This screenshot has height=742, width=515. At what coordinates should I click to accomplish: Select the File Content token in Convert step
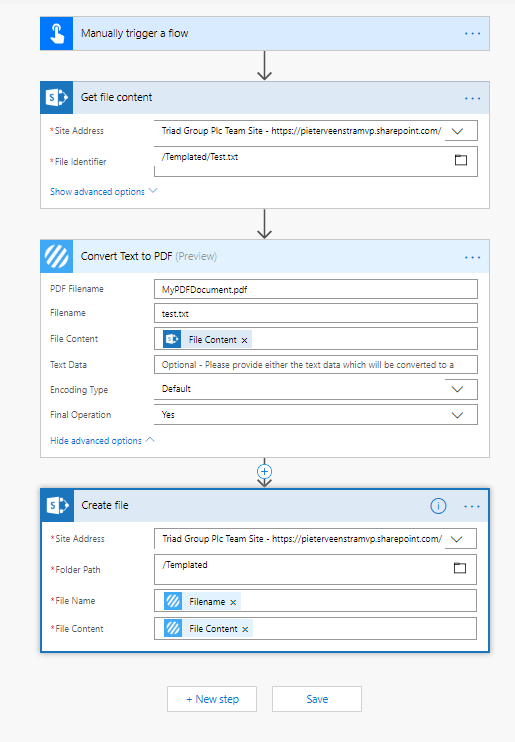tap(207, 339)
